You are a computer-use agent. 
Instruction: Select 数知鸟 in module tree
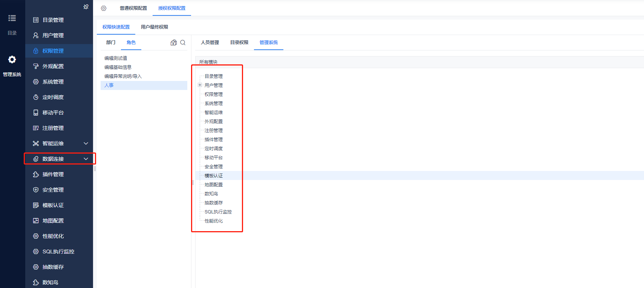tap(211, 194)
